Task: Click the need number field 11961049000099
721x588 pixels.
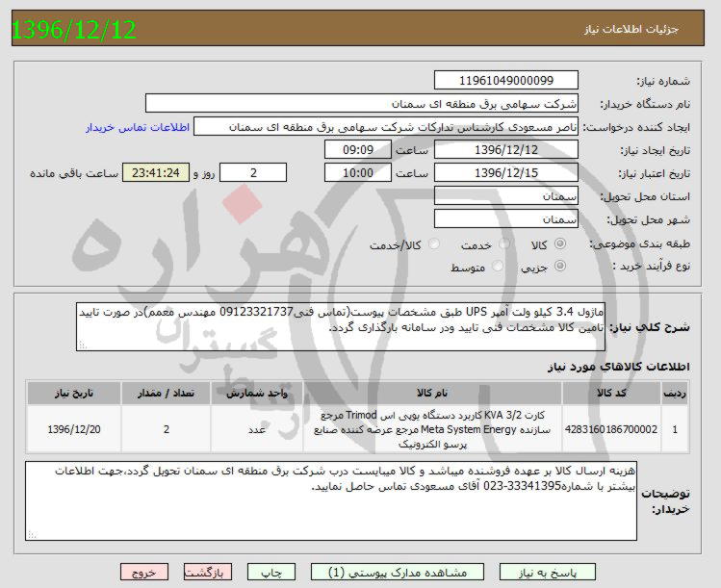Action: pyautogui.click(x=505, y=81)
